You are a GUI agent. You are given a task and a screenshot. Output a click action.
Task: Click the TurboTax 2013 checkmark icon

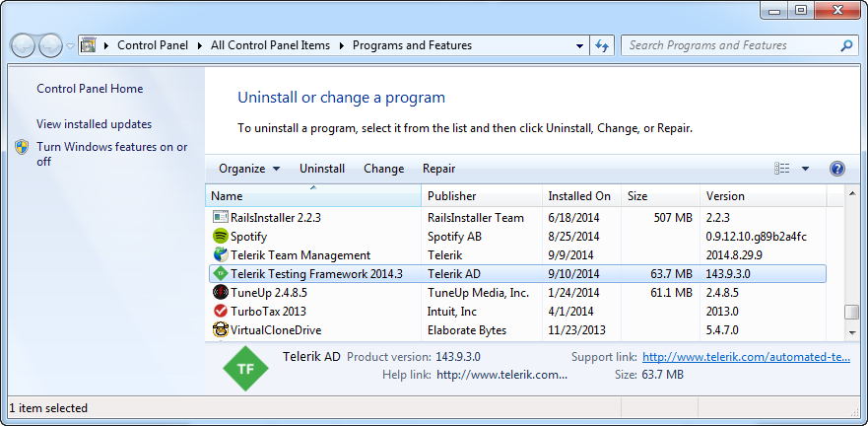pyautogui.click(x=221, y=312)
